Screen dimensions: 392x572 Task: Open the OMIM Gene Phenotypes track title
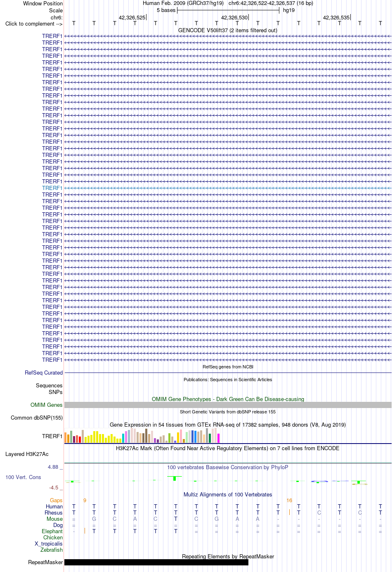point(228,399)
